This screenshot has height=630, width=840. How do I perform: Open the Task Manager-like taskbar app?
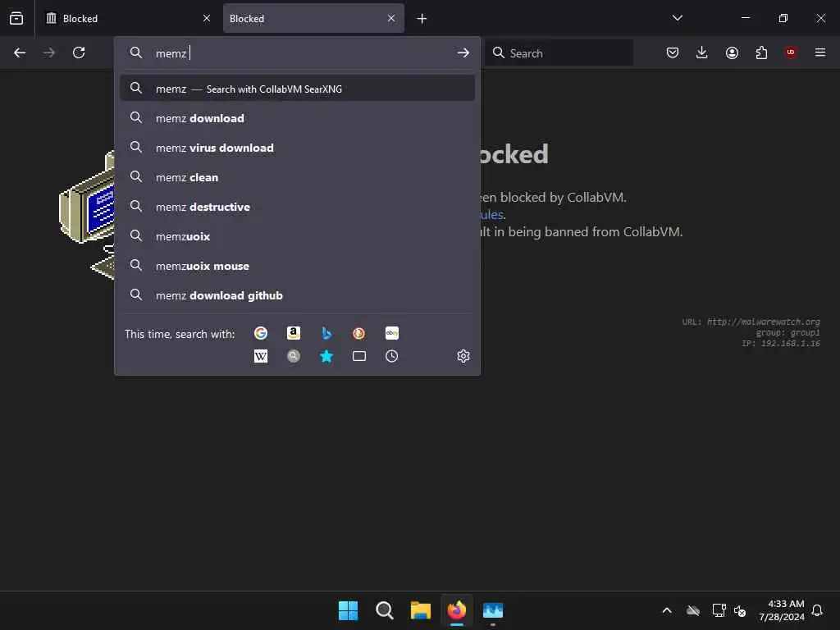click(493, 610)
